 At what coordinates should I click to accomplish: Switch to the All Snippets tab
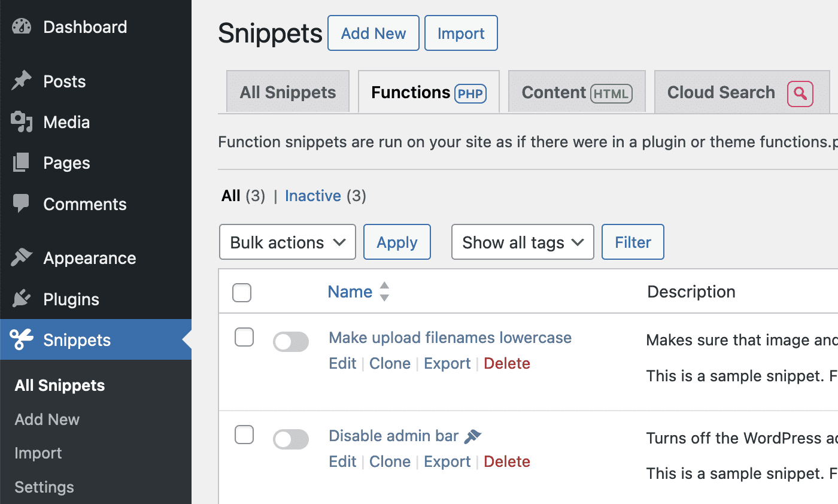coord(288,93)
